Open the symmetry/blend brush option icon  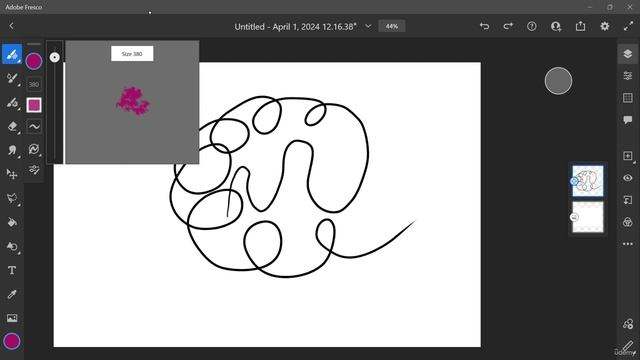click(34, 149)
